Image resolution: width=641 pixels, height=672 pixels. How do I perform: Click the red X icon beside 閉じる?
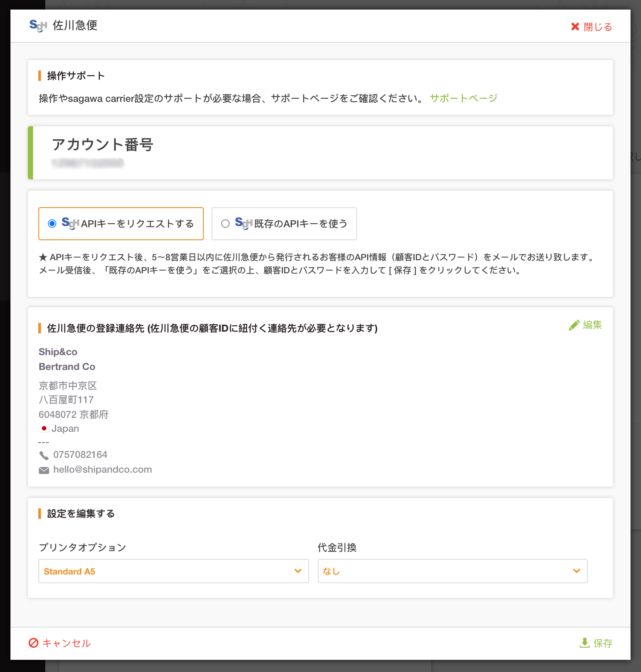(575, 27)
